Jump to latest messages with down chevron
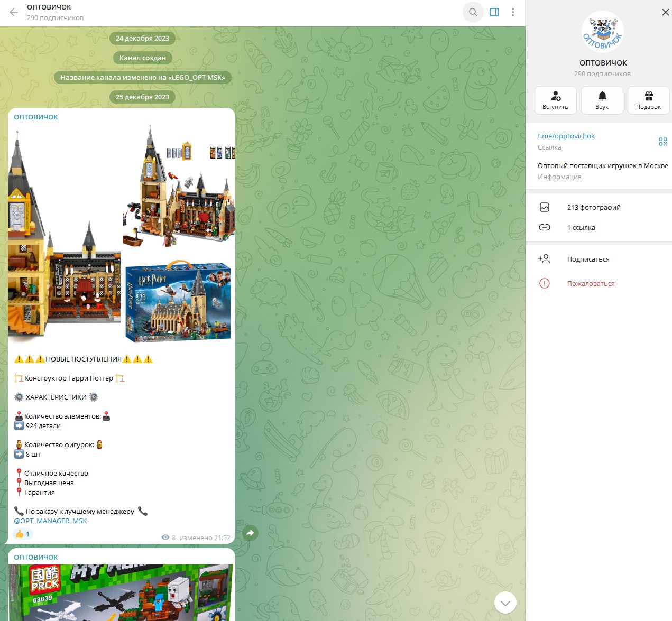The width and height of the screenshot is (672, 621). 505,603
